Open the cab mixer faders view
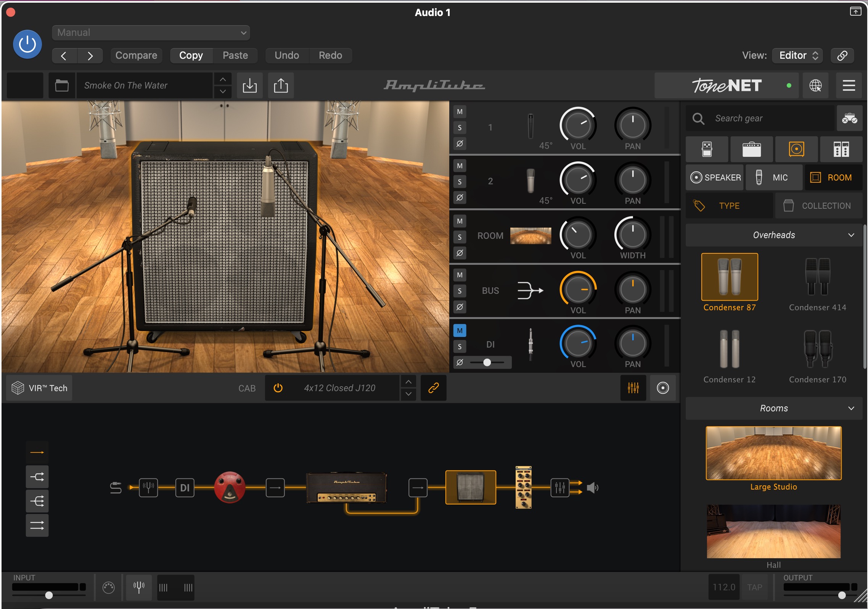This screenshot has width=868, height=609. 633,388
